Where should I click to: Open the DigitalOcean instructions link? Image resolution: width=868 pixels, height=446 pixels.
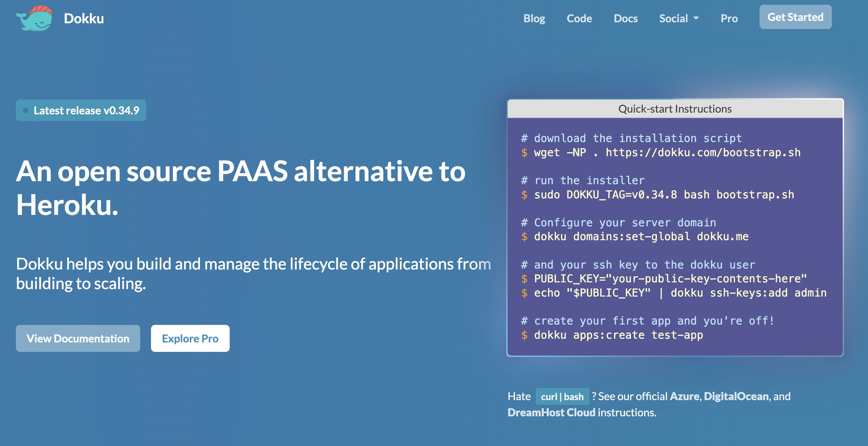click(x=736, y=396)
